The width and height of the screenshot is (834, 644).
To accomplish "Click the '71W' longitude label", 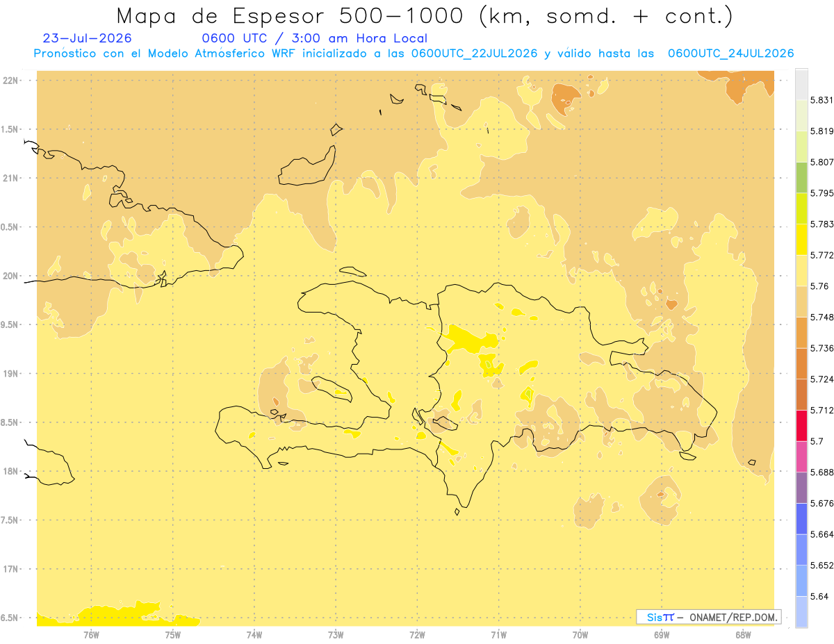I will click(x=498, y=635).
